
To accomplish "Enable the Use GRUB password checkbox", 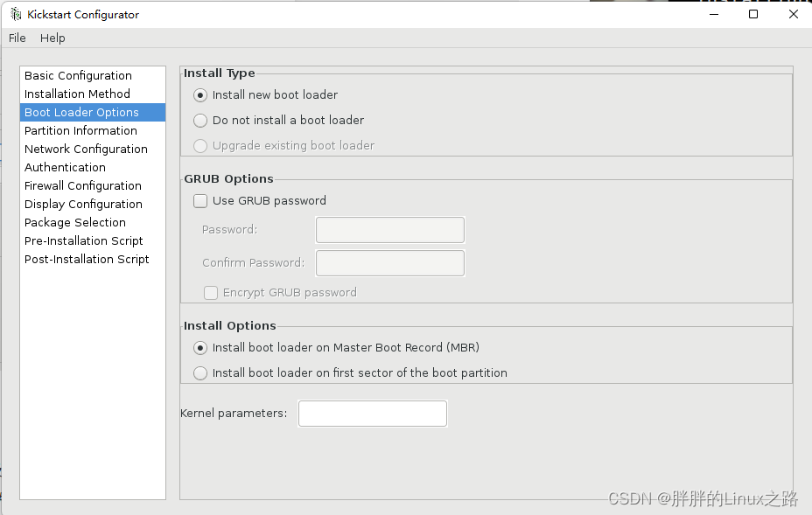I will tap(200, 201).
